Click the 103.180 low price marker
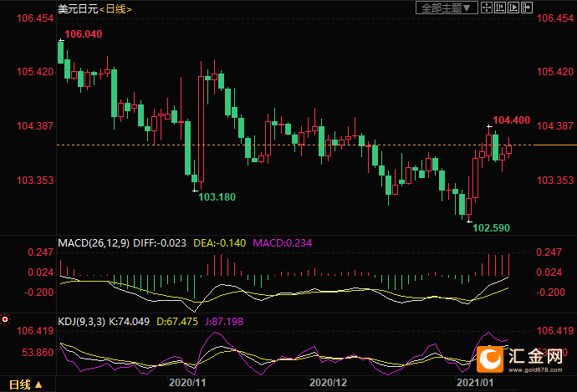 click(x=217, y=197)
